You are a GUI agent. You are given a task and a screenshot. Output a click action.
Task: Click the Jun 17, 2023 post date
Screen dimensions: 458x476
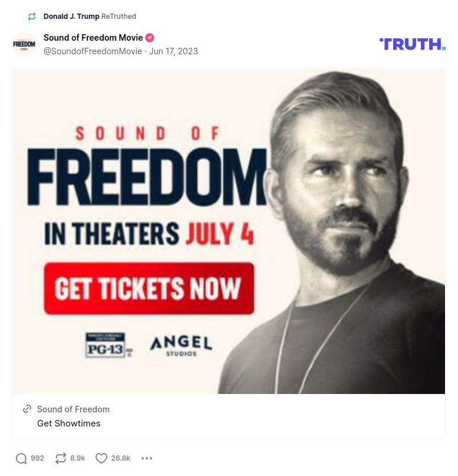click(173, 51)
